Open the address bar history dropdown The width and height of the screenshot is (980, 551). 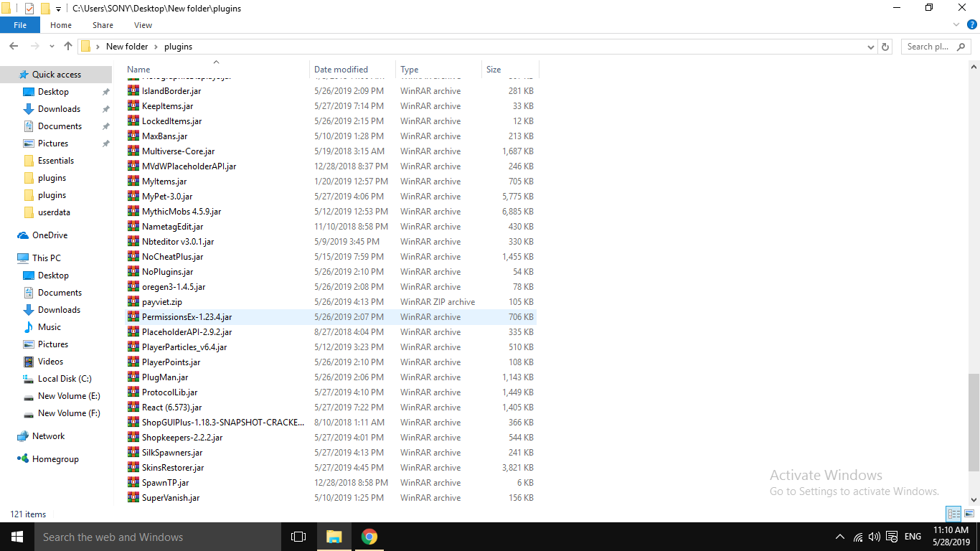tap(871, 47)
